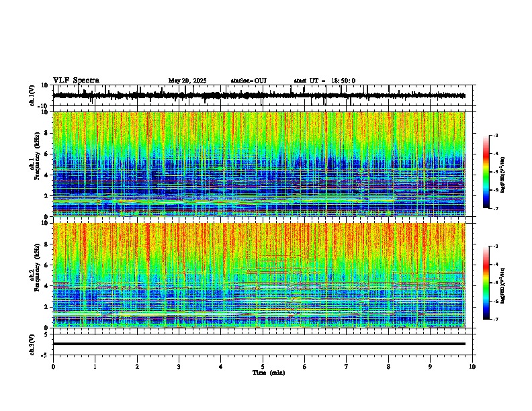Click the ch.3 flat waveform trace
The image size is (532, 411).
point(259,344)
